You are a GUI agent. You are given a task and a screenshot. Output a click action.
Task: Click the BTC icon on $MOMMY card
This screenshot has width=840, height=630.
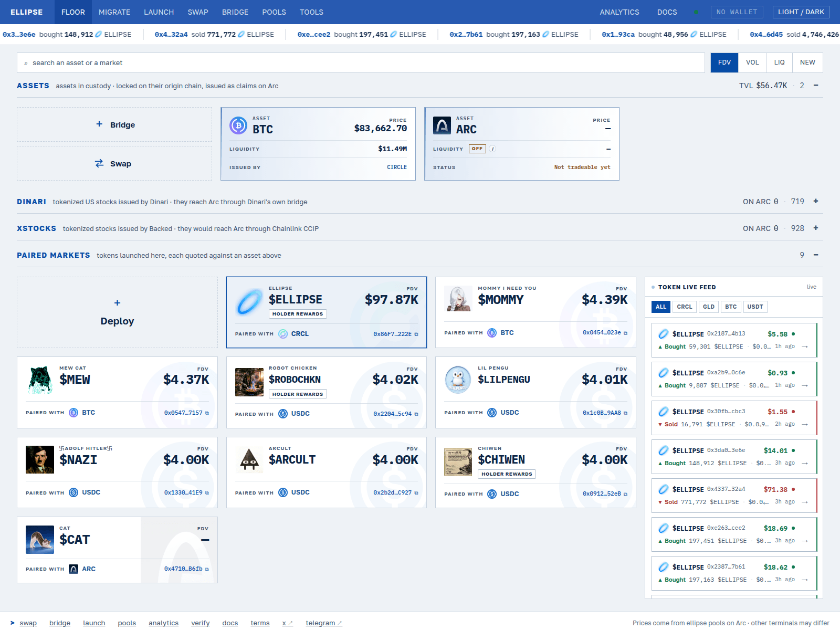pyautogui.click(x=492, y=333)
